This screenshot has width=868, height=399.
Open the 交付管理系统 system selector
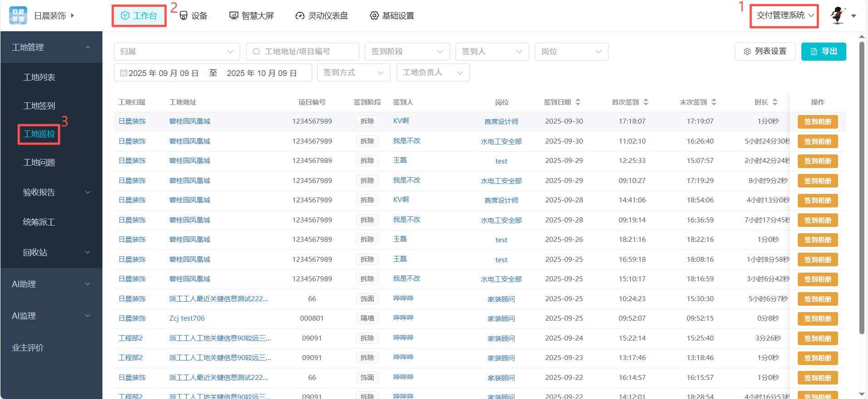(x=785, y=15)
